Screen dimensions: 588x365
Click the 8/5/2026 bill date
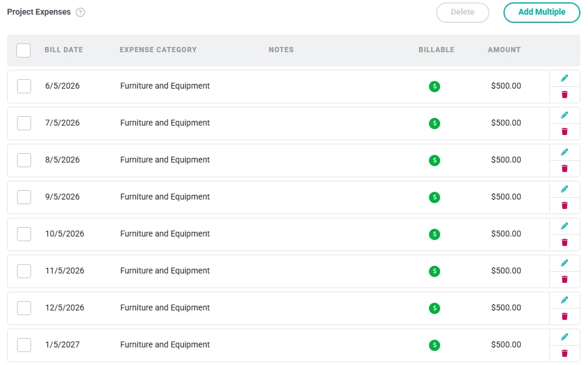[x=62, y=160]
